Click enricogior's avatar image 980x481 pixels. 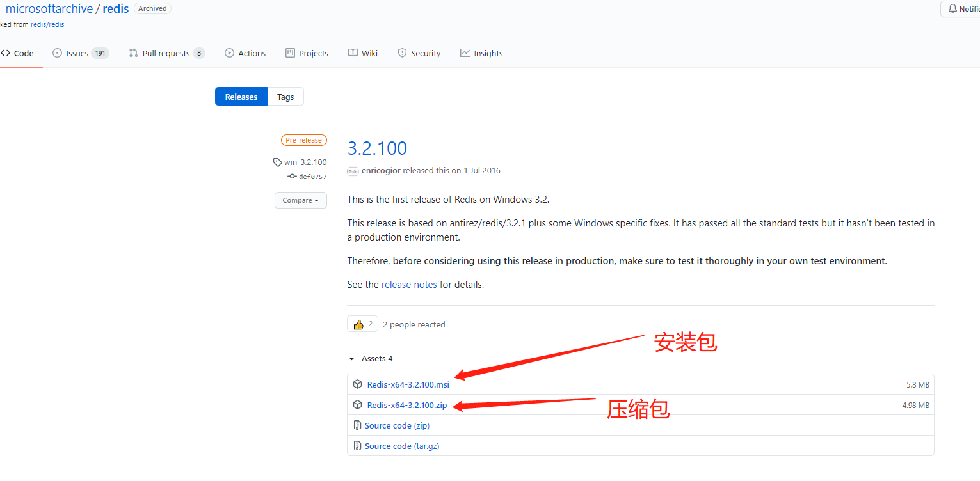[x=353, y=171]
